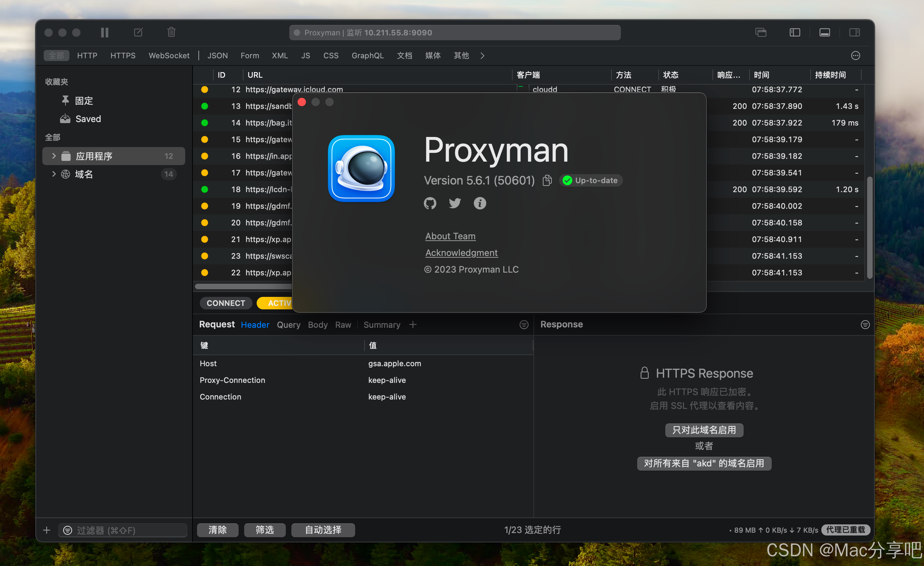The image size is (924, 566).
Task: Expand the 应用程序 tree item
Action: point(54,156)
